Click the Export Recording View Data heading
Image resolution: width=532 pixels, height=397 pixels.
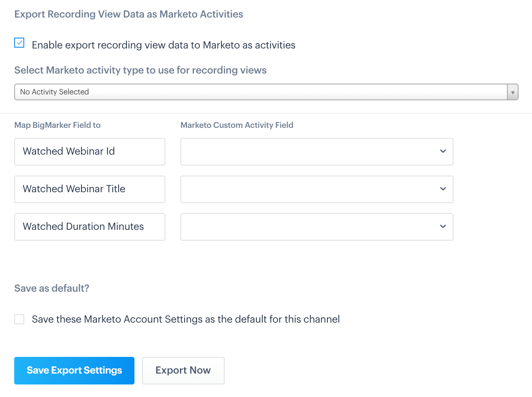[x=129, y=14]
